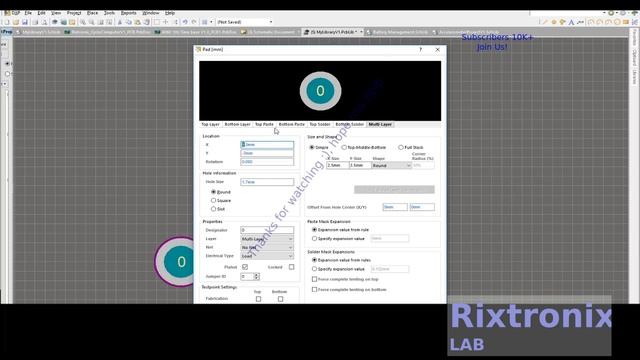Select the Top-Middle-Bottom option
This screenshot has width=640, height=360.
tap(344, 147)
